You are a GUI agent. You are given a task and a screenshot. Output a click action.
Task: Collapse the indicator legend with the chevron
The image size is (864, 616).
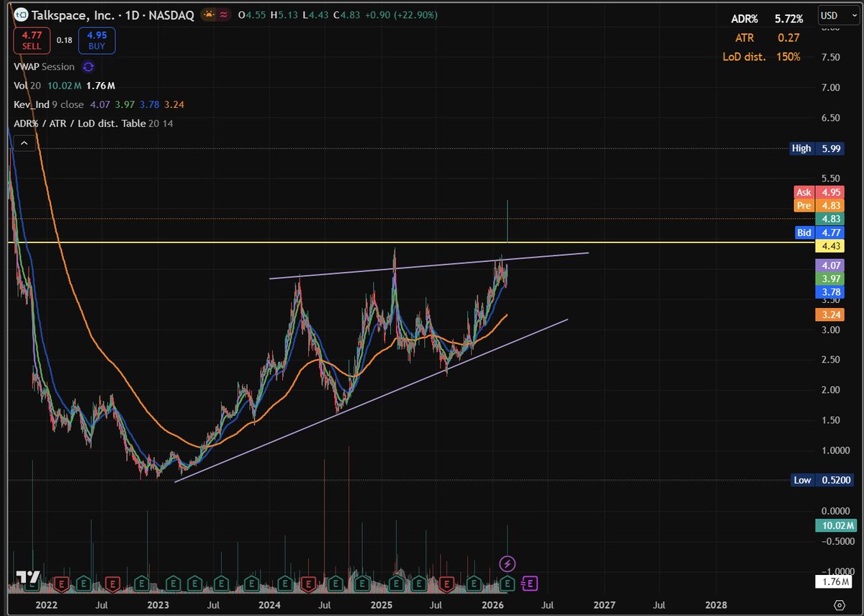(24, 144)
